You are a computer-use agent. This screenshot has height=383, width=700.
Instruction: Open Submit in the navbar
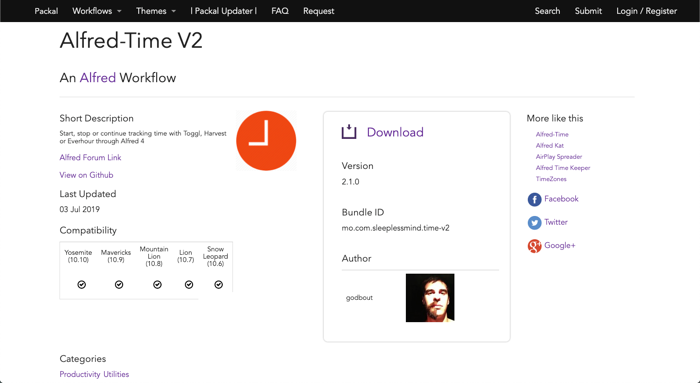point(588,11)
